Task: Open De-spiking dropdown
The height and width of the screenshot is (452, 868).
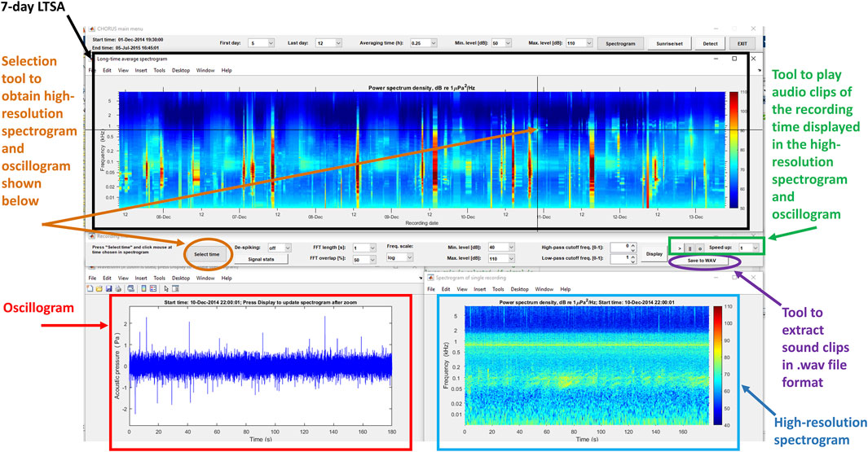Action: 279,248
